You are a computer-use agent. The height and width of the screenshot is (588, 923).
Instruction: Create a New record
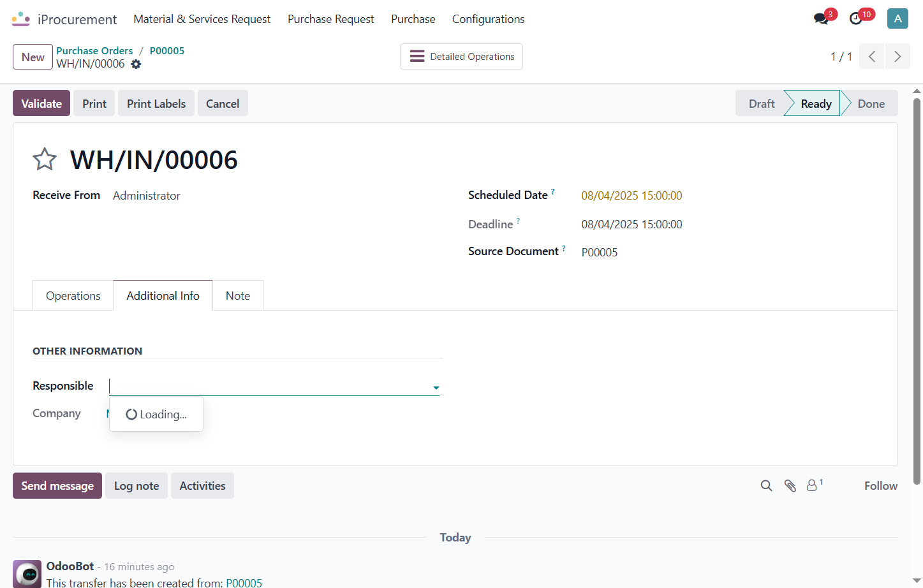pyautogui.click(x=33, y=57)
